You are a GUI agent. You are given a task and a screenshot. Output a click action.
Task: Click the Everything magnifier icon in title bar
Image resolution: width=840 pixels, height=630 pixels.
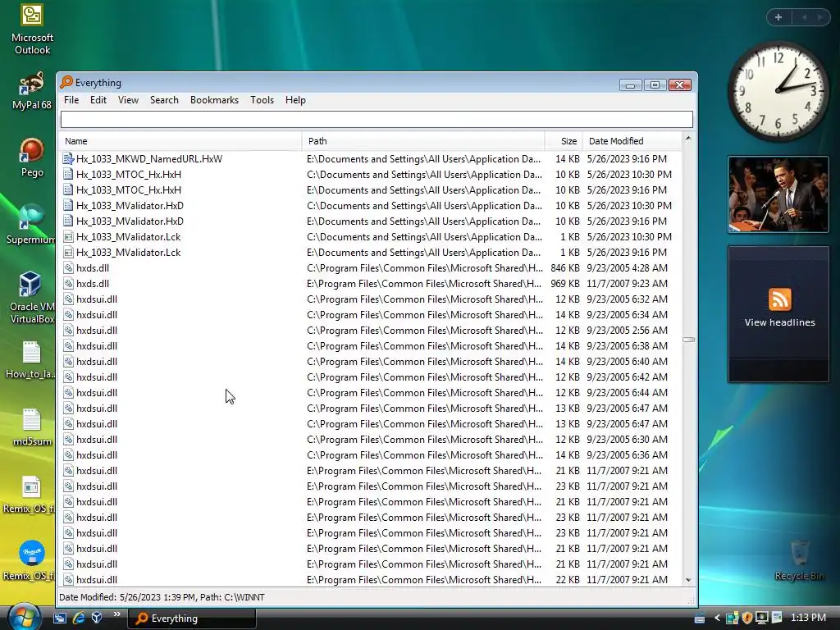point(66,82)
